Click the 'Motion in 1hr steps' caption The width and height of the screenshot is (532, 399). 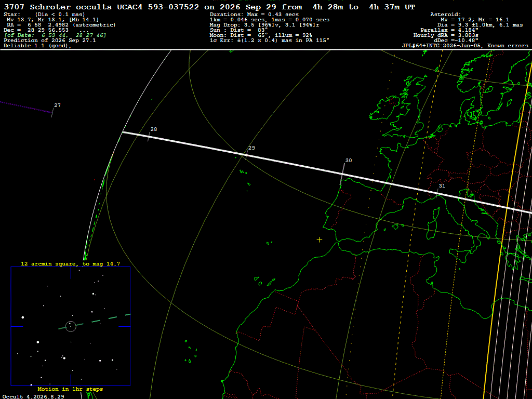click(x=70, y=389)
